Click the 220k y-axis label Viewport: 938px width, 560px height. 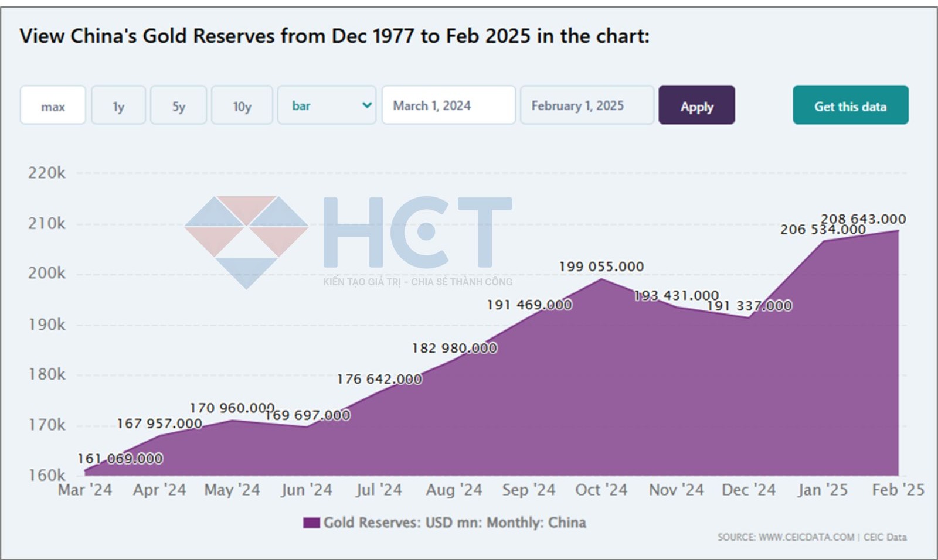coord(47,173)
